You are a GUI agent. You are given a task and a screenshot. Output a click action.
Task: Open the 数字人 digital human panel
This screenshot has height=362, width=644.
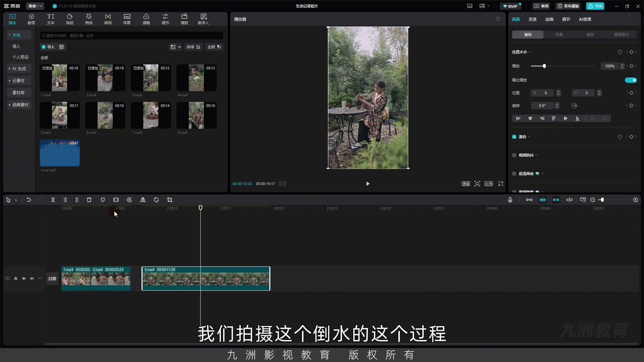pyautogui.click(x=203, y=19)
